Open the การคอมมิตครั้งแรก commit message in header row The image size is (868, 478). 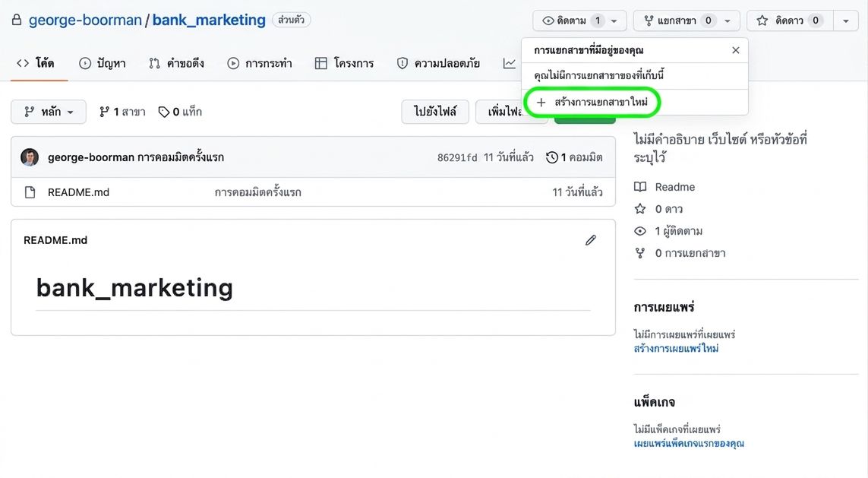181,157
